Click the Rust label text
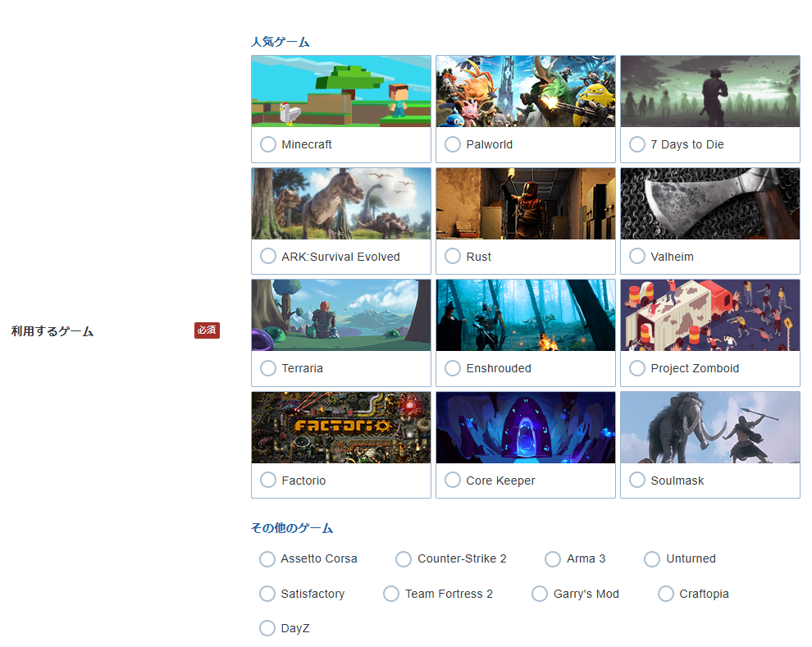The width and height of the screenshot is (812, 647). point(478,257)
